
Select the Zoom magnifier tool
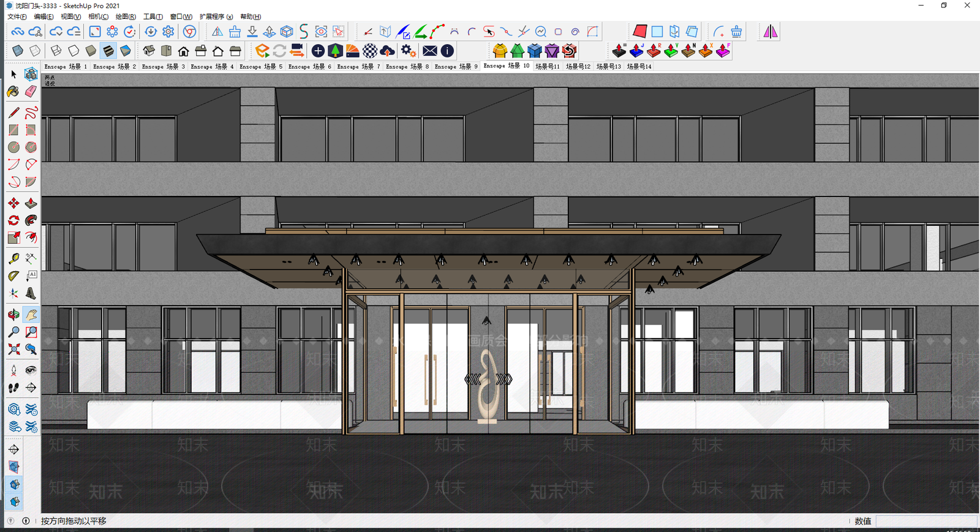[x=13, y=332]
